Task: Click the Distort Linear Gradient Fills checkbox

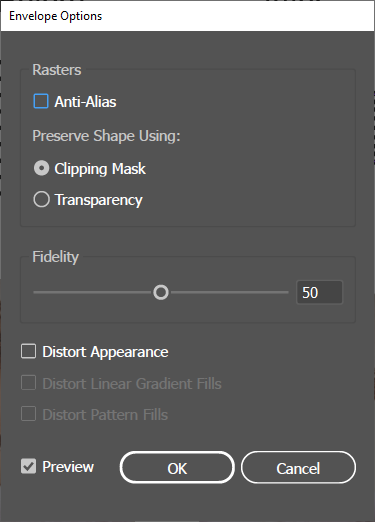Action: pos(28,383)
